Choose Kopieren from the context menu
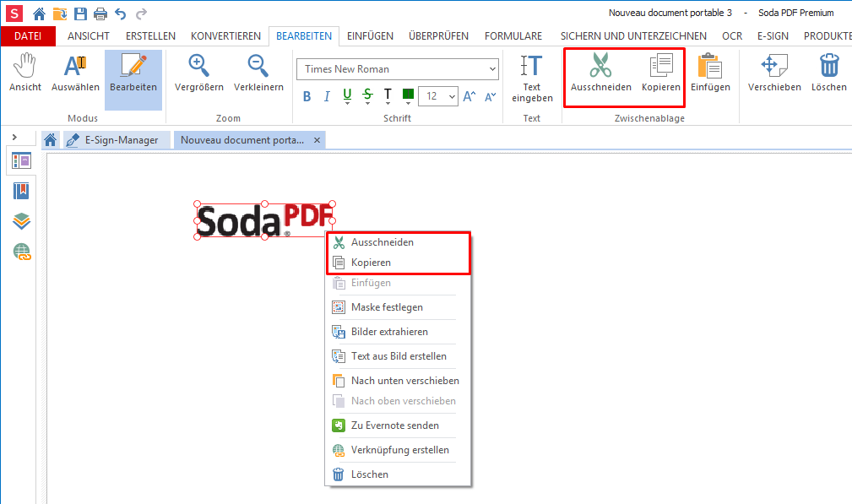The height and width of the screenshot is (504, 852). tap(399, 263)
